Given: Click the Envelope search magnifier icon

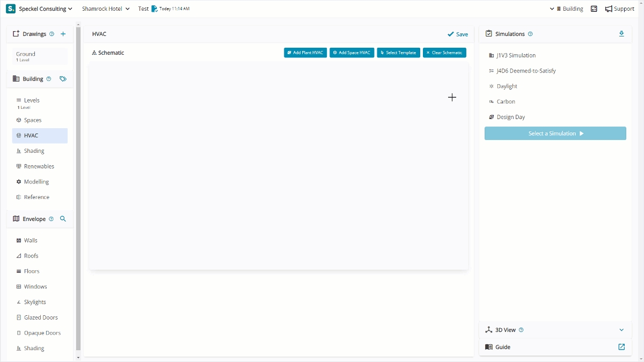Looking at the screenshot, I should pos(63,219).
